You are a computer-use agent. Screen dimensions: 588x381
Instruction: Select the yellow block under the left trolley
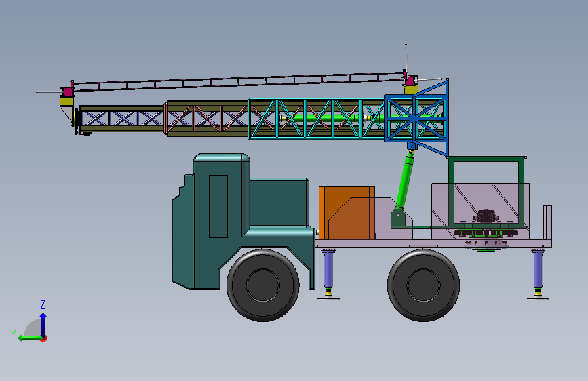tap(66, 101)
